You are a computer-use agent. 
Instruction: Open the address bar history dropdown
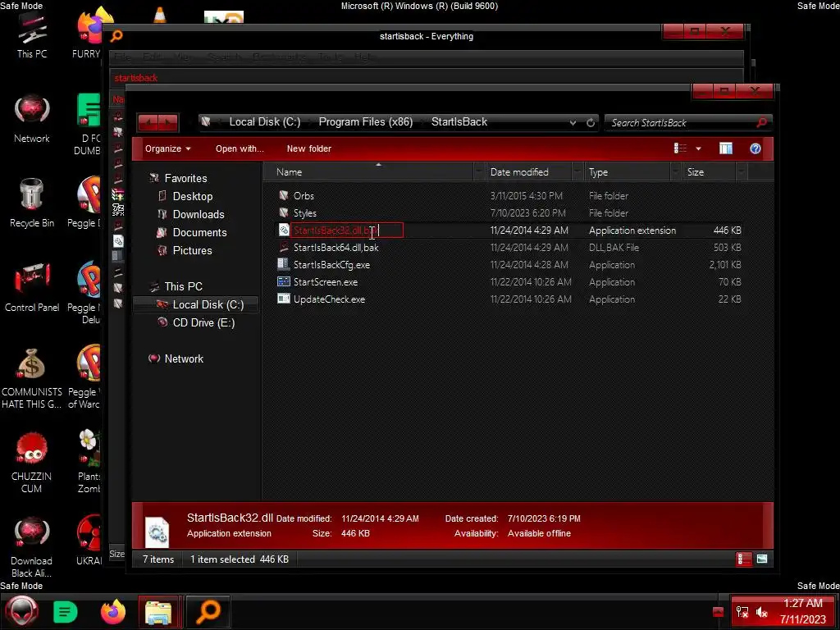tap(573, 123)
